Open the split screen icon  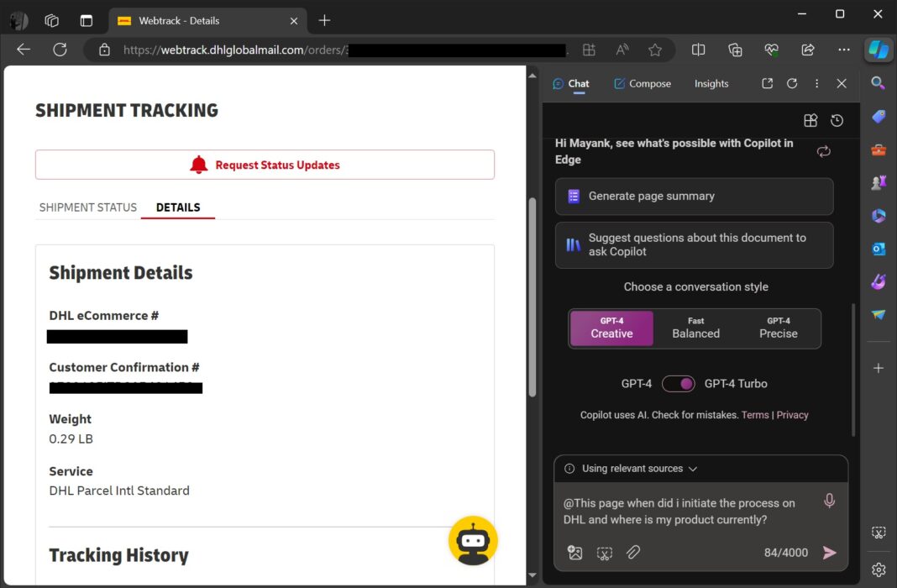[698, 50]
